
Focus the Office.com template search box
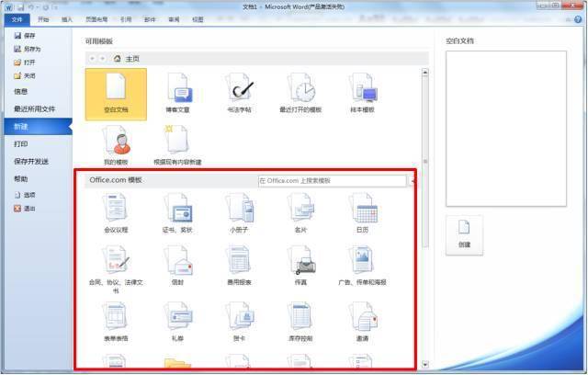tap(332, 181)
